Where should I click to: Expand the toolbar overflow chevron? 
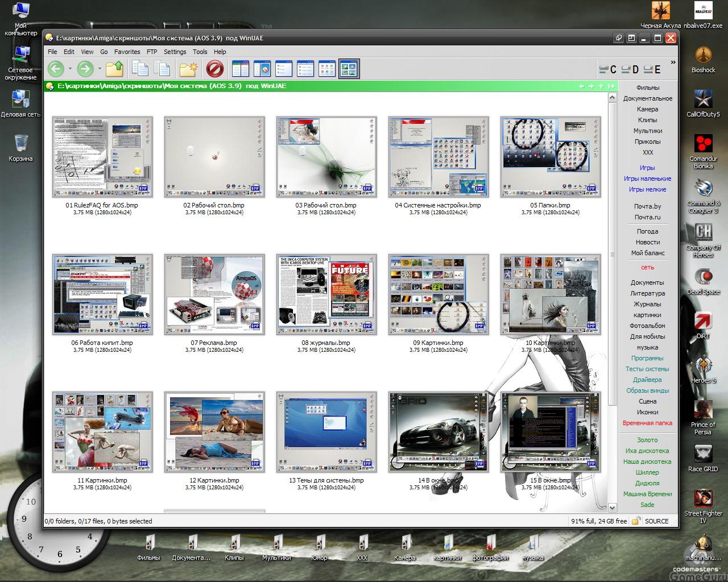(673, 63)
